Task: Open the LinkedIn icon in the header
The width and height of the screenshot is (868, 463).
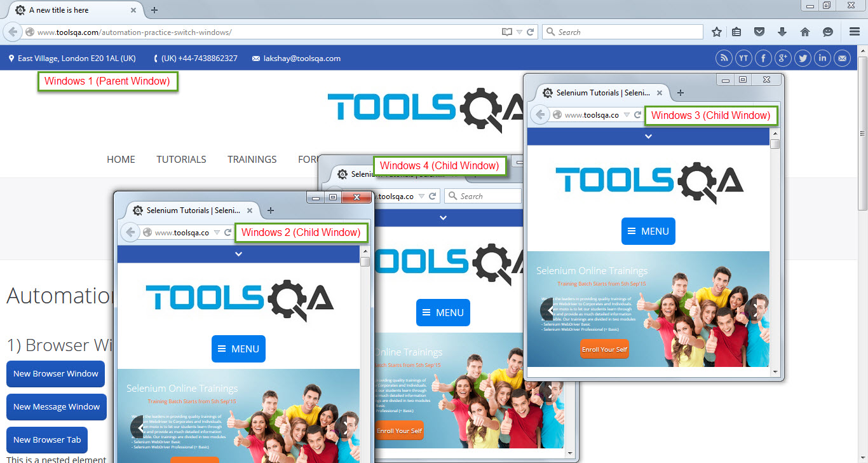Action: coord(823,59)
